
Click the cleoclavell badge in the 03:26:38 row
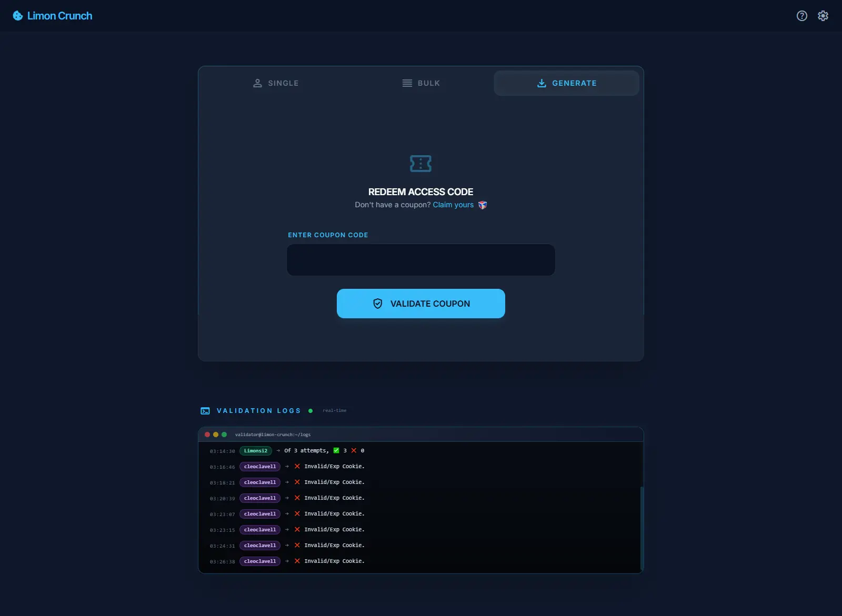(260, 561)
